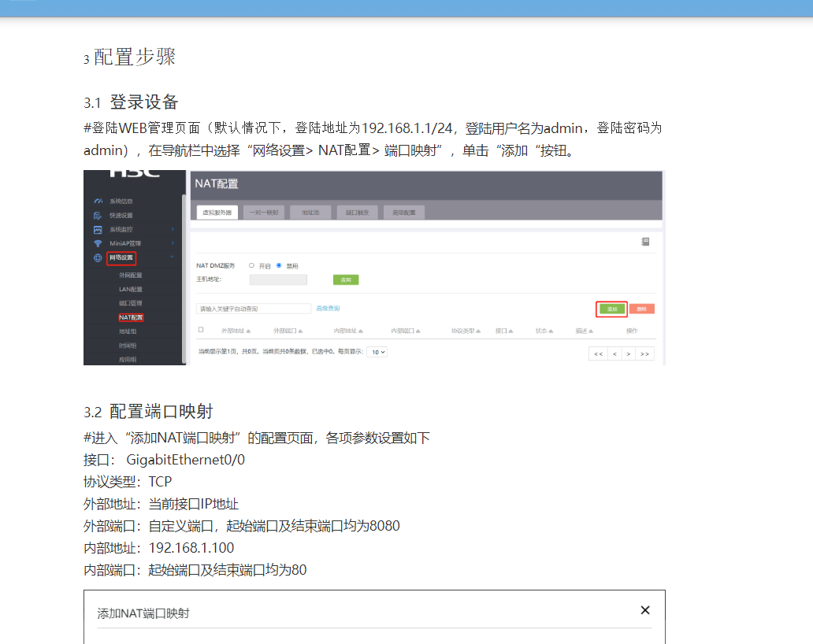Click the 快速设置 document icon
Viewport: 813px width, 644px height.
pos(98,215)
